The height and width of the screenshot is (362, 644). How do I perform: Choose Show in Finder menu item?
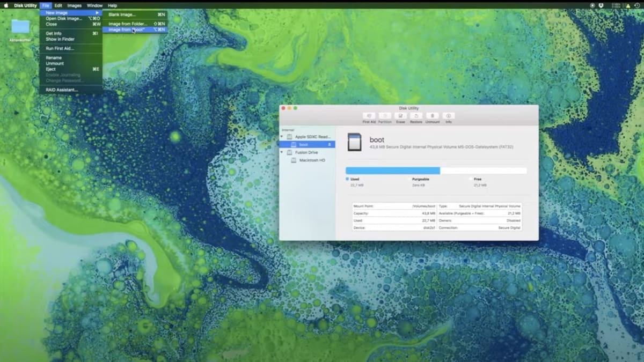pos(71,39)
